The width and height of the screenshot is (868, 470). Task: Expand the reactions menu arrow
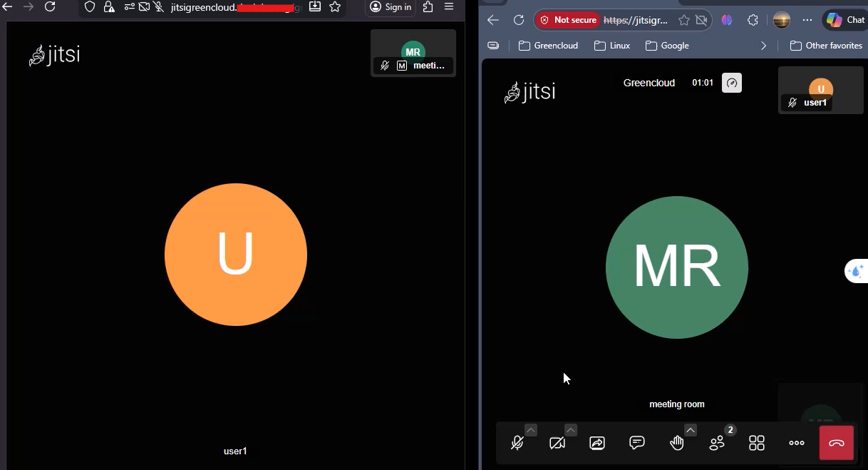[x=690, y=429]
